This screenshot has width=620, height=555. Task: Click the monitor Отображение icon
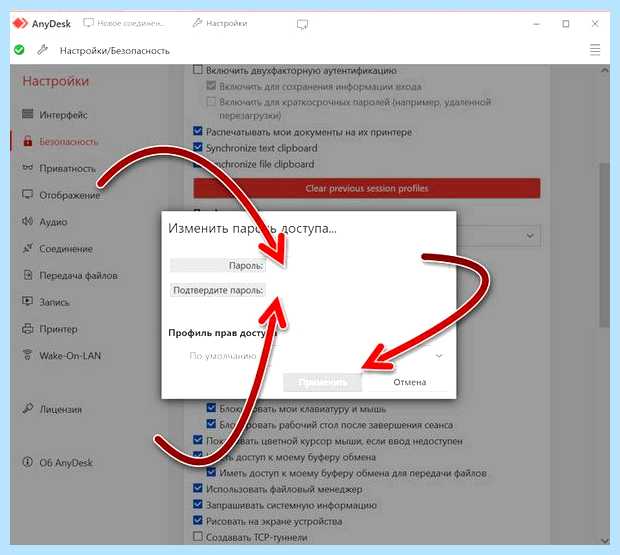(28, 194)
